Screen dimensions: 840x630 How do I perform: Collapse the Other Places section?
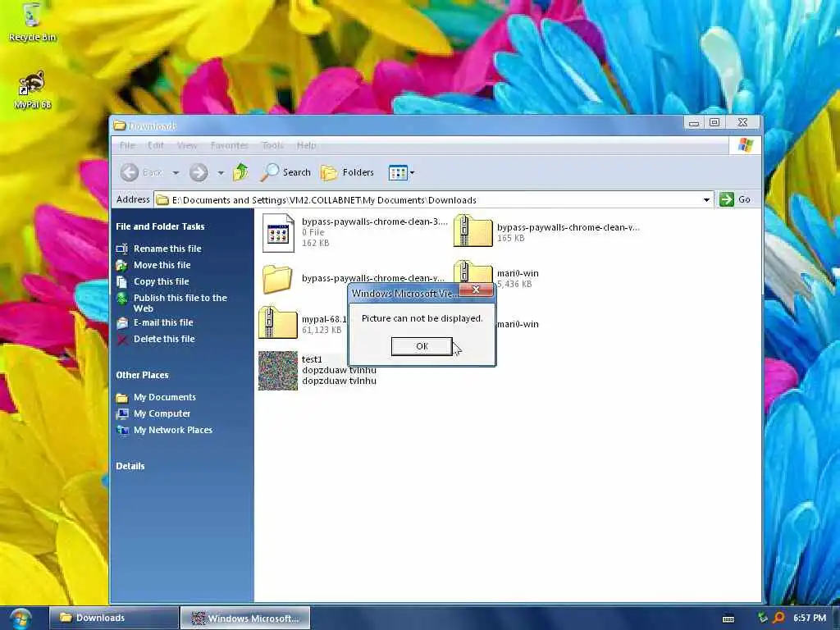point(142,375)
